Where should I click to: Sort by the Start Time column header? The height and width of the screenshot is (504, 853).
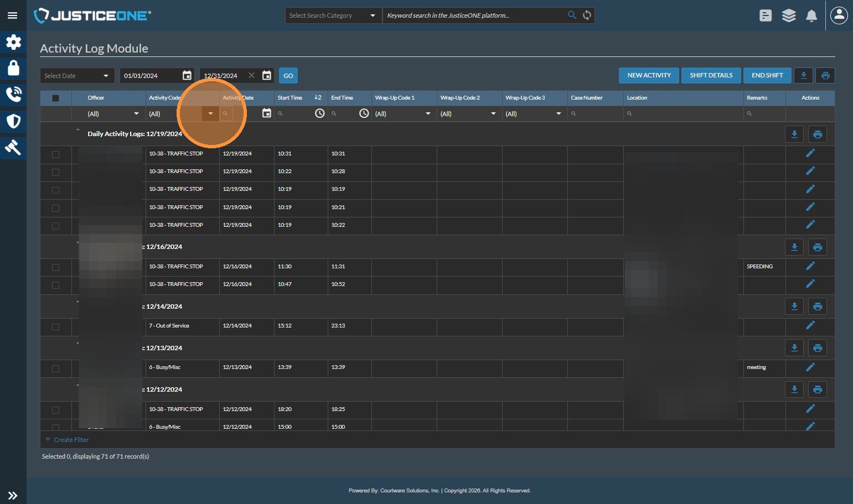coord(290,98)
